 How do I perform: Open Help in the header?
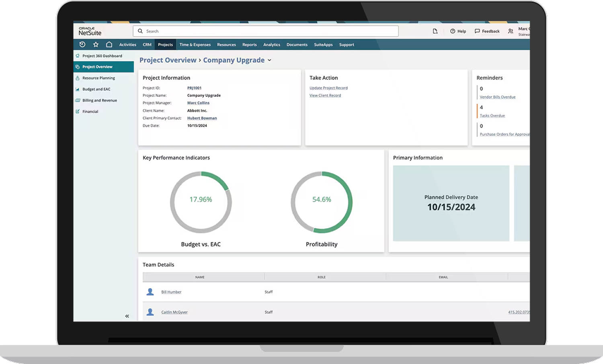click(x=458, y=31)
